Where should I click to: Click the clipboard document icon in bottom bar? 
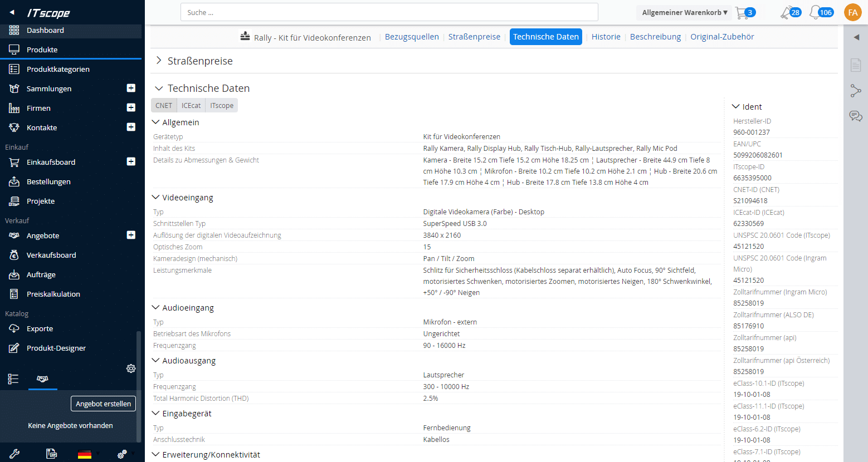(x=51, y=454)
